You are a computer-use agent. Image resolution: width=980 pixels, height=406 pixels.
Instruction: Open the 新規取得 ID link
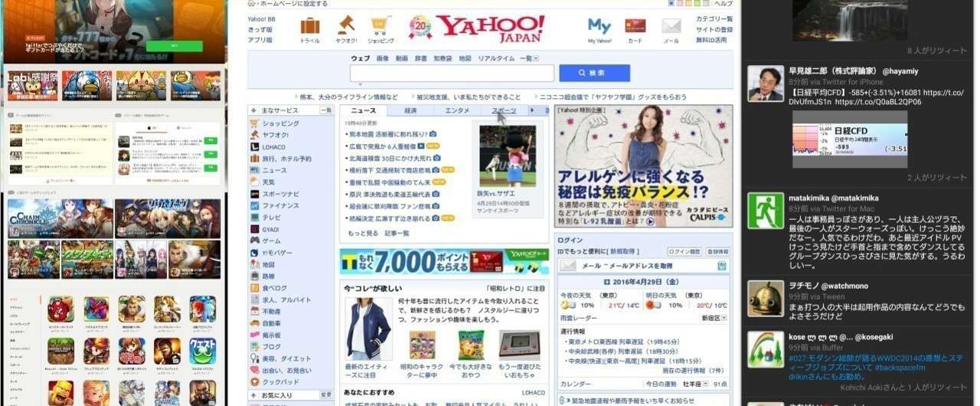[x=624, y=251]
